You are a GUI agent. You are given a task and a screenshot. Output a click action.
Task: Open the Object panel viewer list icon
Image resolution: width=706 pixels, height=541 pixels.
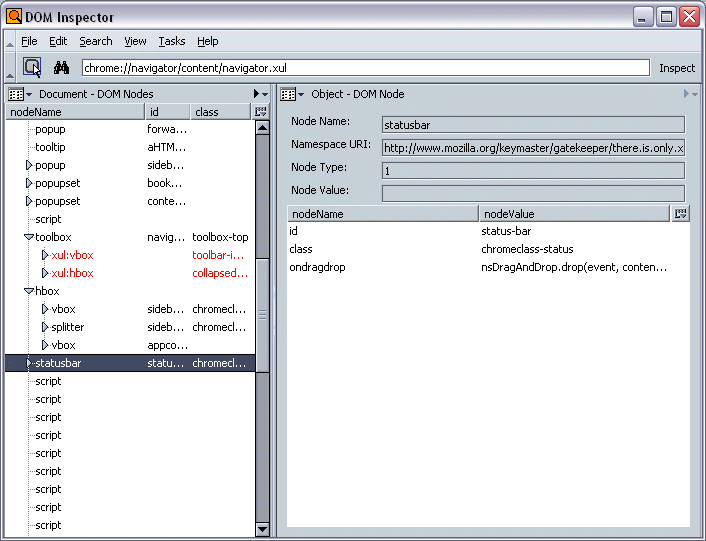pyautogui.click(x=290, y=94)
